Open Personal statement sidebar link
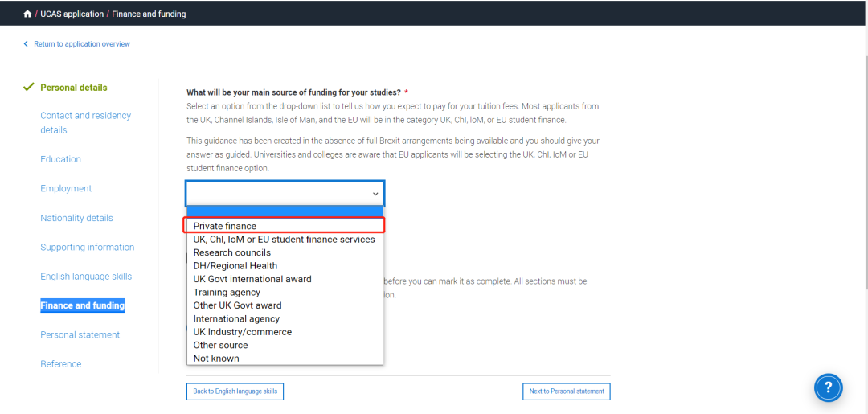 (x=80, y=335)
